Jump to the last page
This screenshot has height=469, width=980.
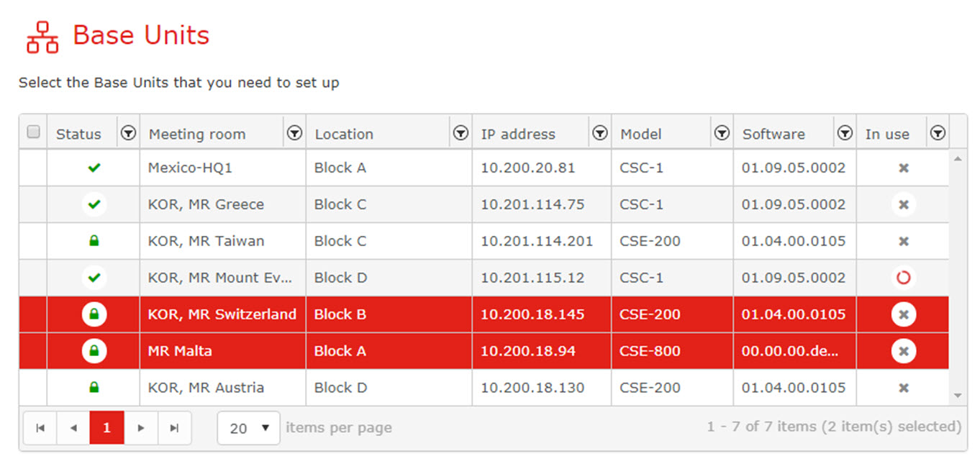[175, 427]
